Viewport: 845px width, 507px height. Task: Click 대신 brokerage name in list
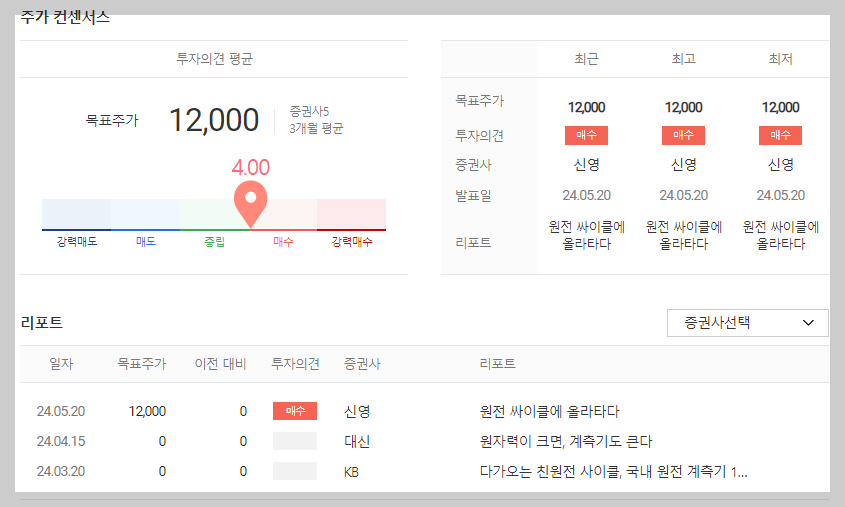tap(357, 442)
